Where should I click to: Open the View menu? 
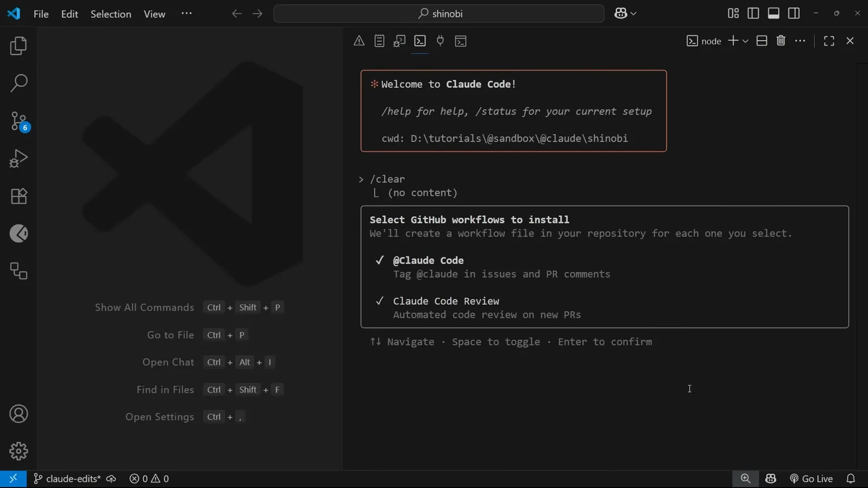[155, 14]
